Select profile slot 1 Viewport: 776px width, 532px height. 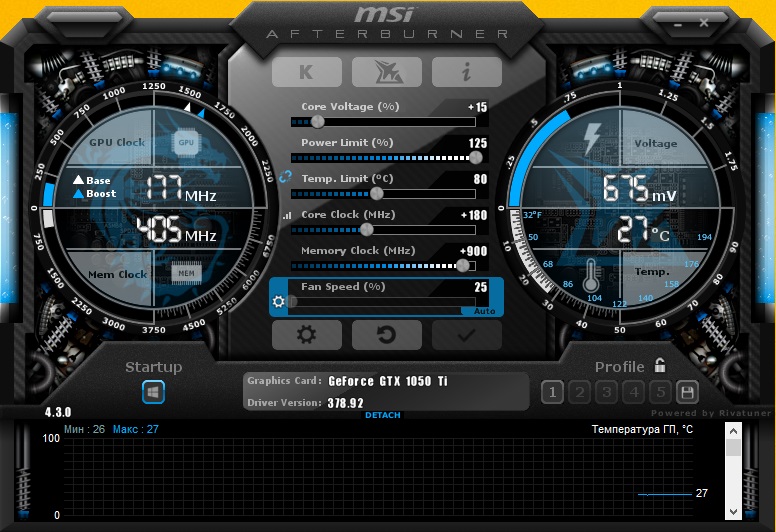tap(552, 393)
